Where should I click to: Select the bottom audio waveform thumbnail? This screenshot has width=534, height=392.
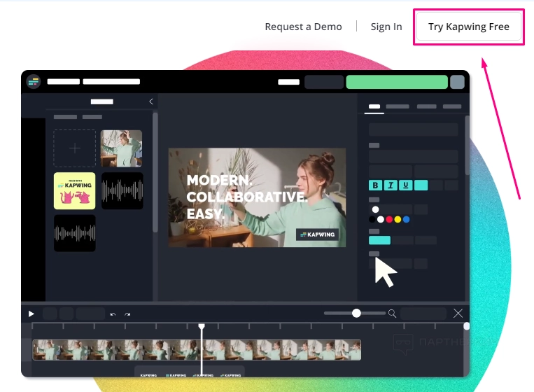[75, 233]
